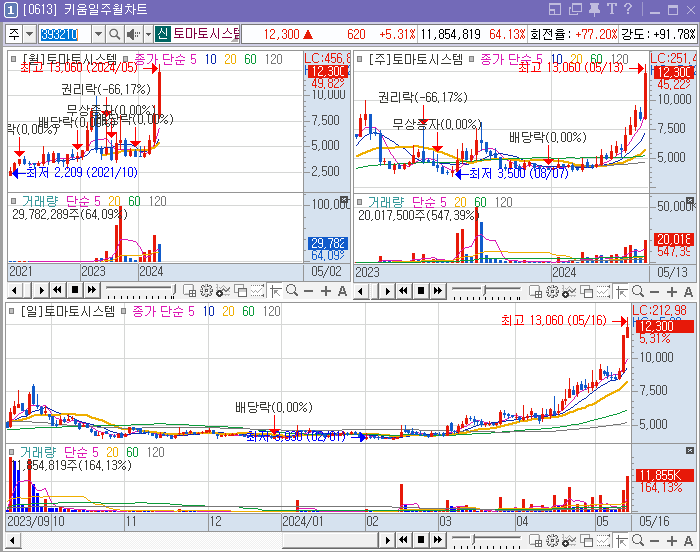Open the dropdown arrow beside speaker icon
Viewport: 700px width, 552px height.
pyautogui.click(x=148, y=34)
